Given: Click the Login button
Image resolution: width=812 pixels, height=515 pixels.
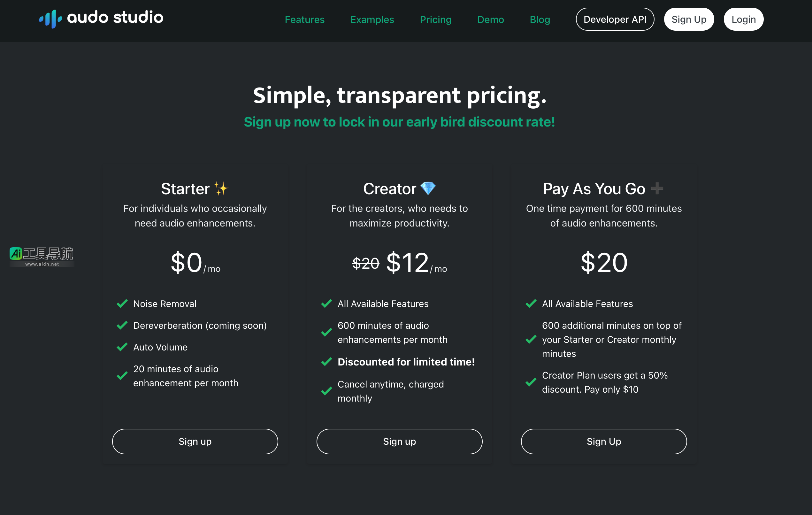Looking at the screenshot, I should coord(743,19).
